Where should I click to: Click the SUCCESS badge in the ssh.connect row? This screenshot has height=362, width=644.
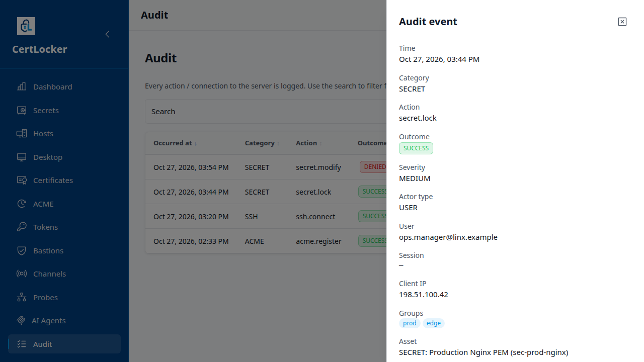(x=372, y=216)
